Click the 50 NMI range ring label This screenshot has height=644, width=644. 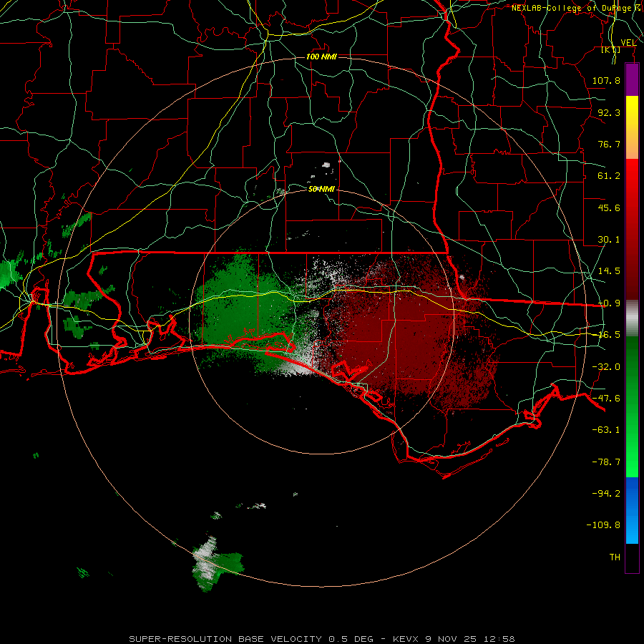point(321,190)
